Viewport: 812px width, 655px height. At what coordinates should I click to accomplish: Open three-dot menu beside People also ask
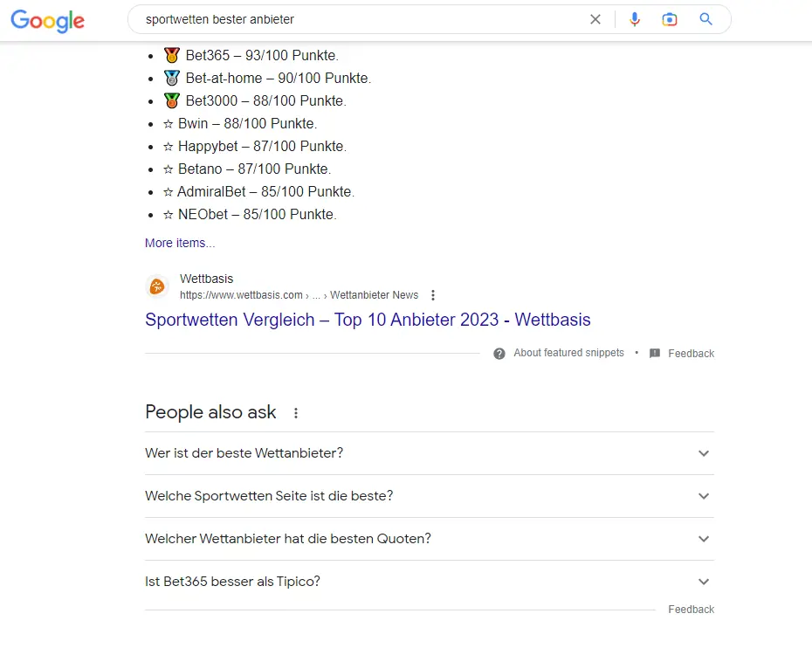[296, 413]
